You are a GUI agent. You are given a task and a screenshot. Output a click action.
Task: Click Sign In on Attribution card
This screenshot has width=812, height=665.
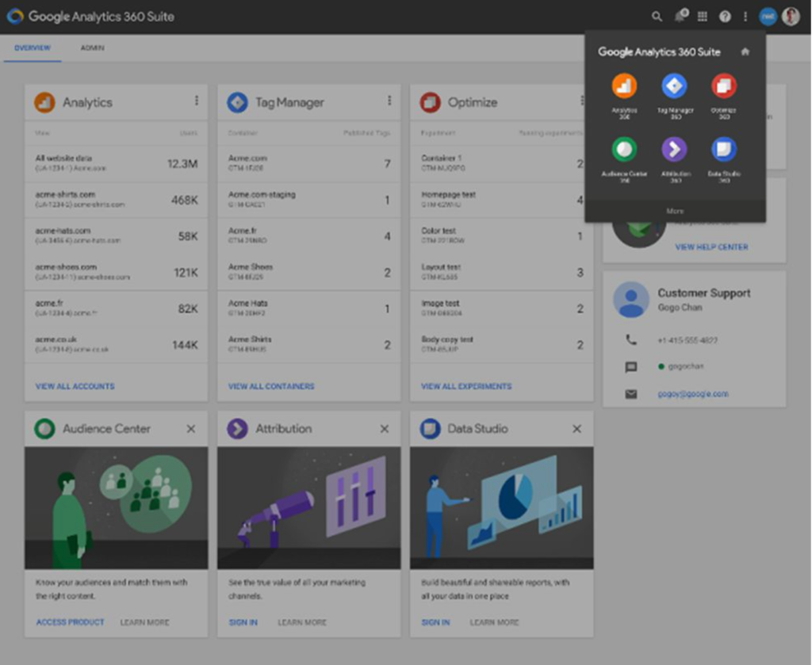pos(243,622)
